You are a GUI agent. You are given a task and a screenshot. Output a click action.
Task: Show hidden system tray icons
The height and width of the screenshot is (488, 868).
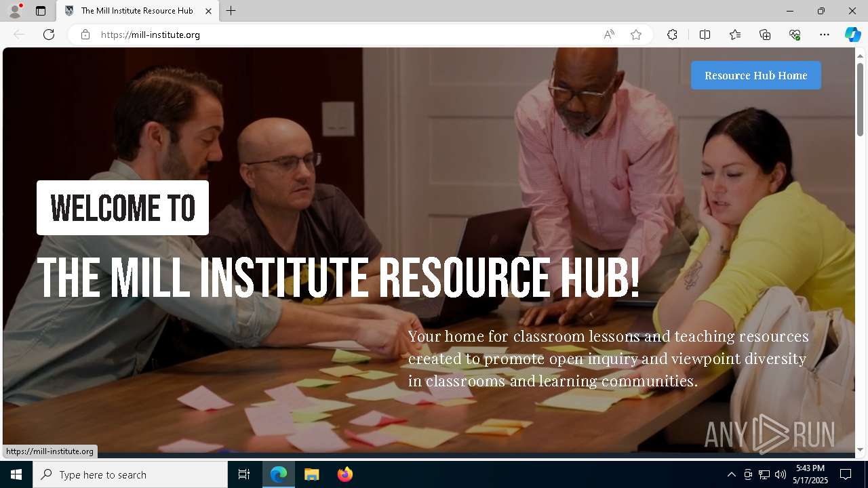(731, 474)
